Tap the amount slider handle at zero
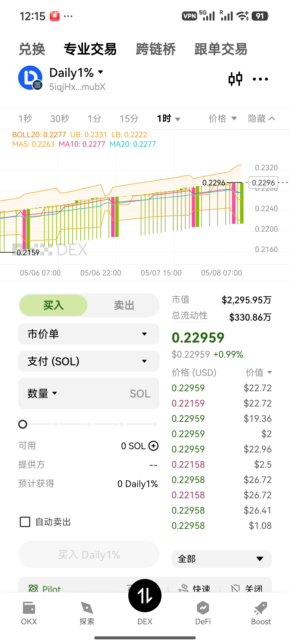The width and height of the screenshot is (290, 644). click(23, 424)
